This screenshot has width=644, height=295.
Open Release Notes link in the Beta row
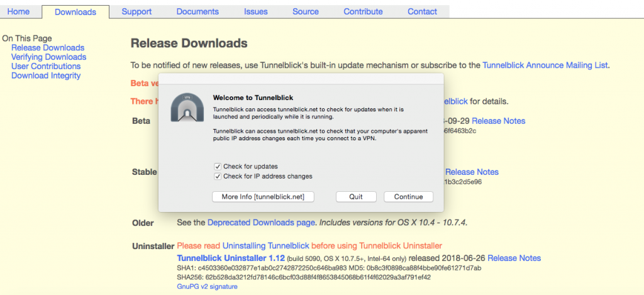pyautogui.click(x=498, y=121)
